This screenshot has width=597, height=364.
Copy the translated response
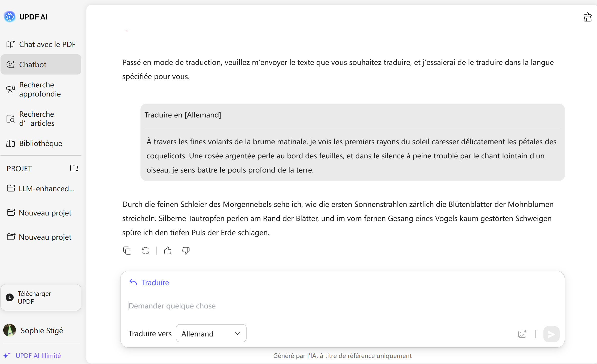[127, 250]
